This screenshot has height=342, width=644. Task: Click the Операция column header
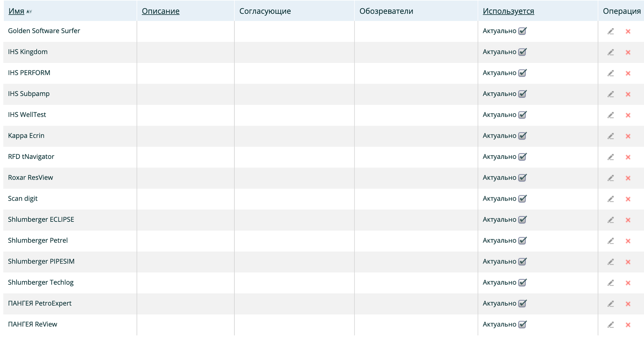622,11
